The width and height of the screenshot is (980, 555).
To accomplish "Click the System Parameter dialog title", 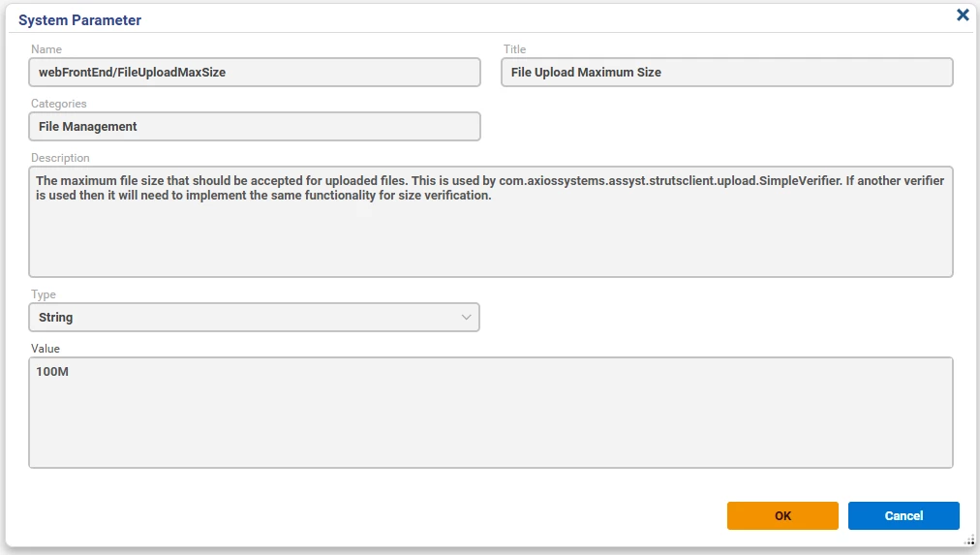I will 80,20.
